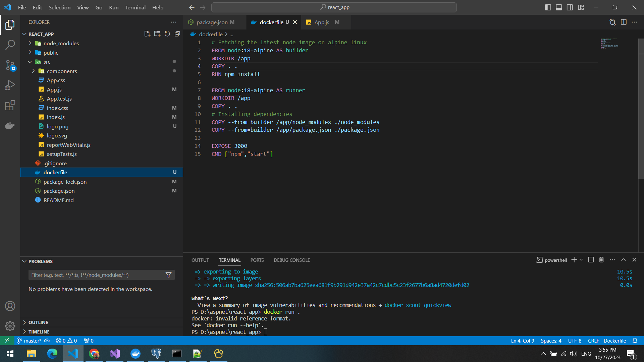Switch to the package.json editor tab
The height and width of the screenshot is (362, 644).
(212, 22)
